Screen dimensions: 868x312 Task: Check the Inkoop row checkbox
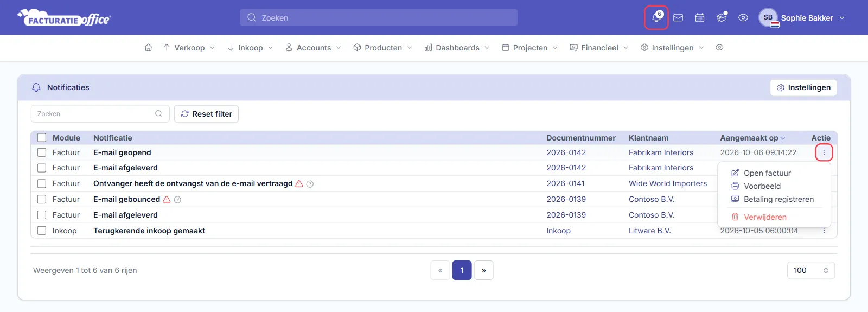coord(42,231)
